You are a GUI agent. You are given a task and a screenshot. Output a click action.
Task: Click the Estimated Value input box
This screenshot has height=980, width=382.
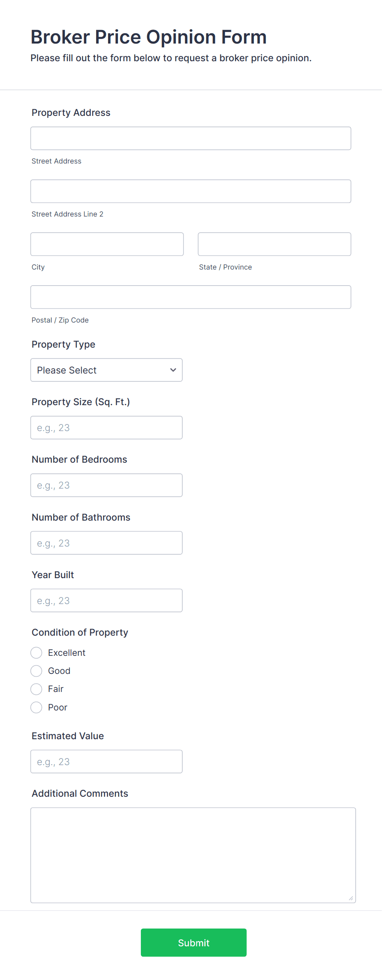coord(106,761)
